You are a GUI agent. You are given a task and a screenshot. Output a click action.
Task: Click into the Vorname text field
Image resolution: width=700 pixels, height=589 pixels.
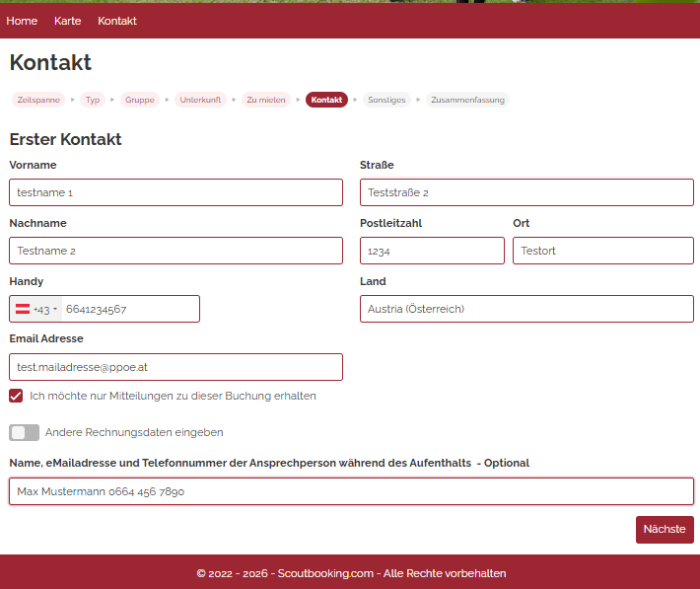[x=175, y=192]
